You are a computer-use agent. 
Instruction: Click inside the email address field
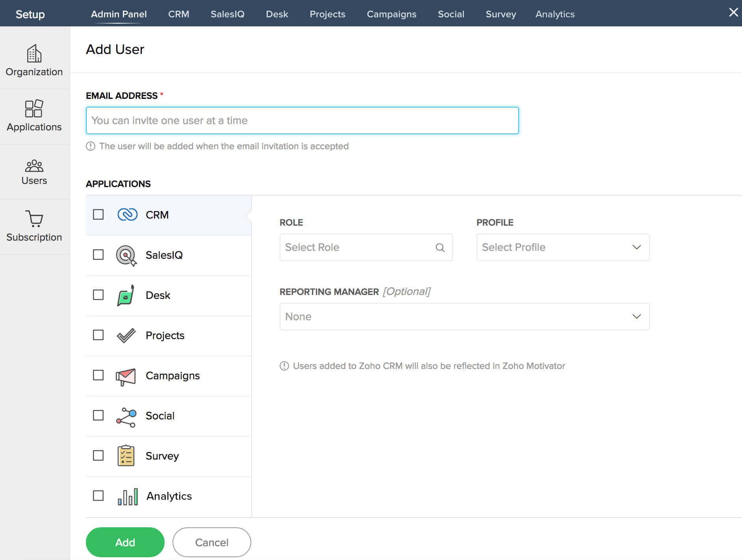click(302, 121)
